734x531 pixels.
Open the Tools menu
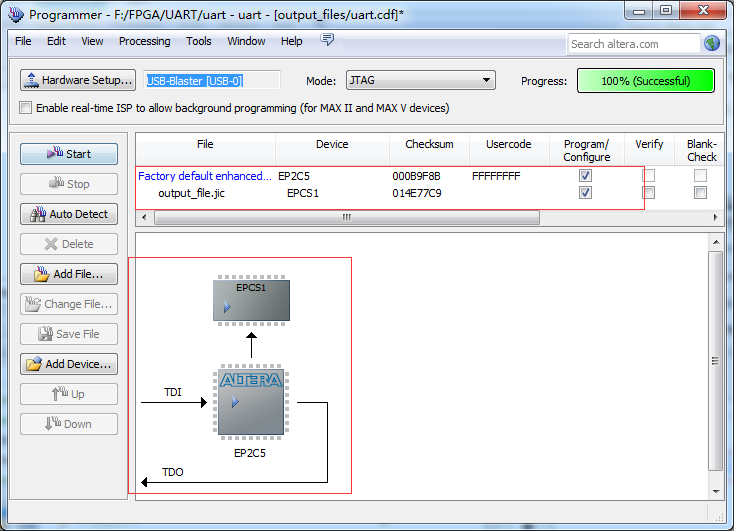[x=198, y=41]
